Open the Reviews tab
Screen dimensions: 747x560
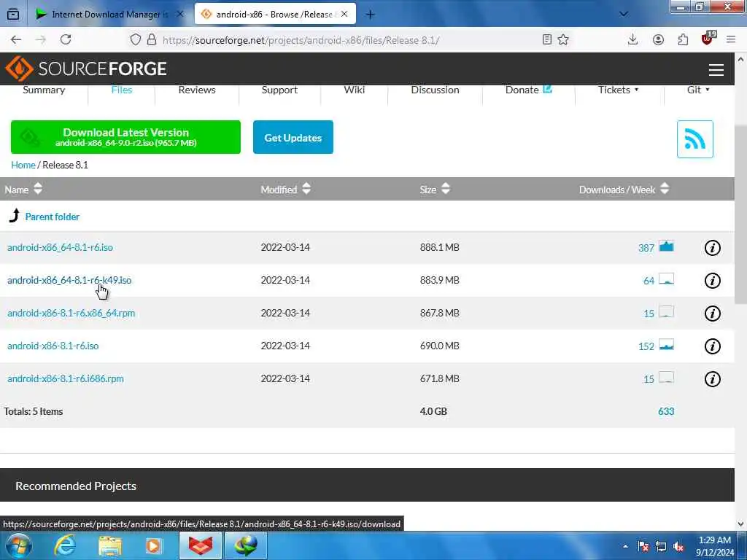point(197,90)
